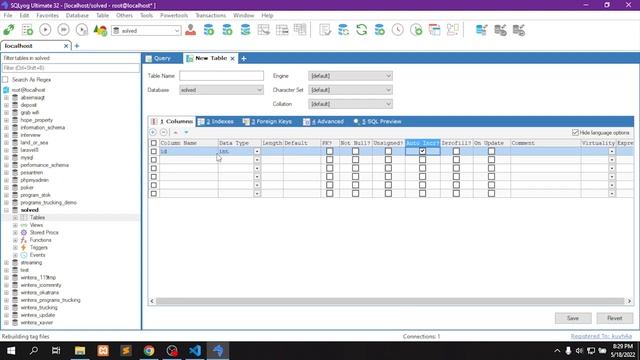The image size is (640, 360).
Task: Click the green New Connection plug icon
Action: click(9, 30)
